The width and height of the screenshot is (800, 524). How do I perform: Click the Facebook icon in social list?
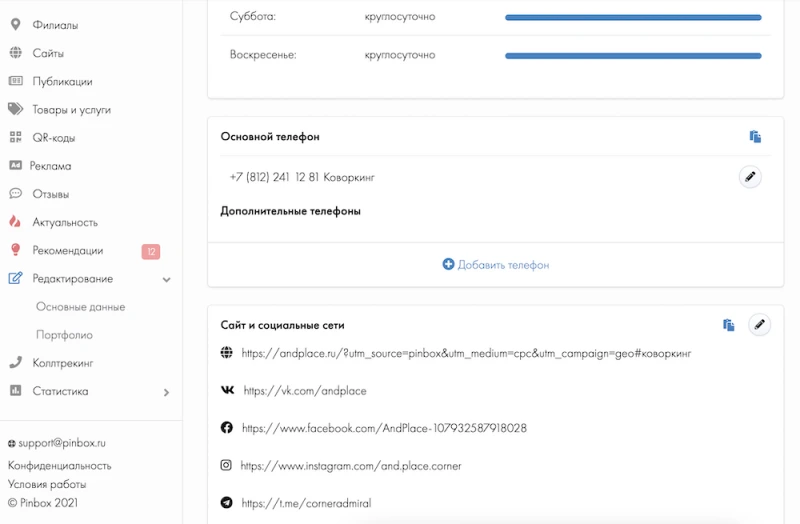227,428
